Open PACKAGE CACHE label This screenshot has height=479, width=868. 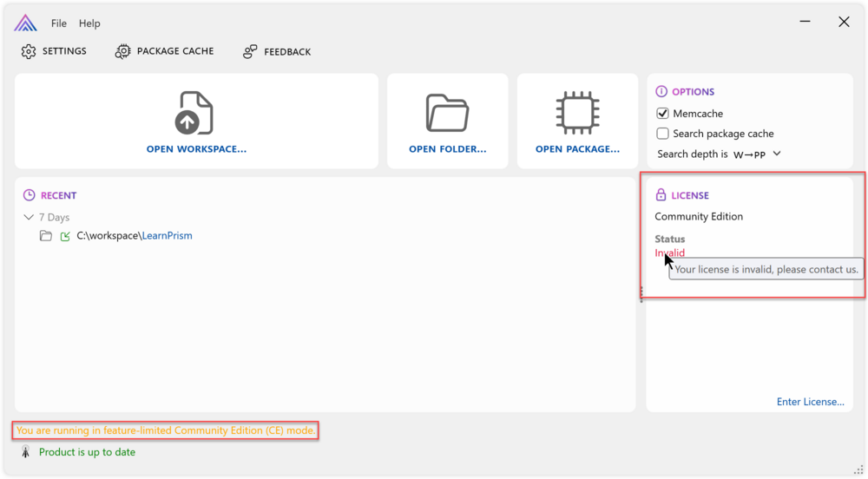175,51
